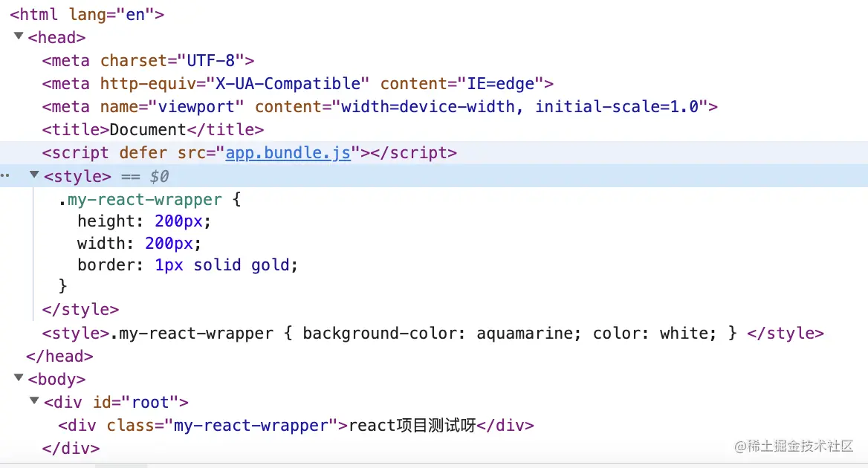
Task: Click the .my-react-wrapper selector text
Action: (x=140, y=200)
